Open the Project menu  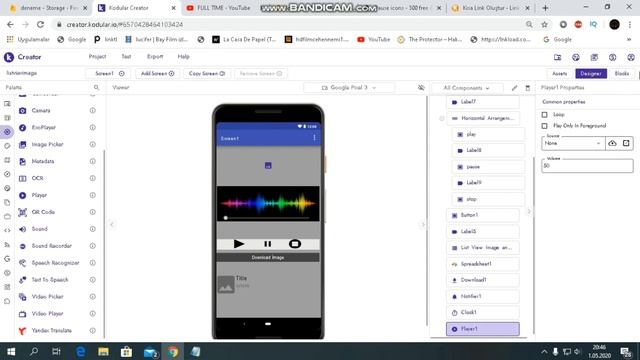click(97, 57)
